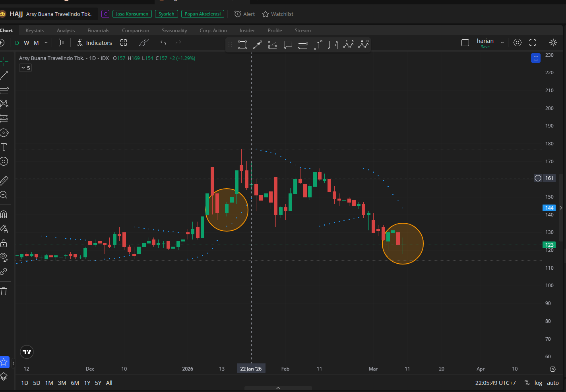Toggle magnet mode for drawings

click(x=4, y=214)
